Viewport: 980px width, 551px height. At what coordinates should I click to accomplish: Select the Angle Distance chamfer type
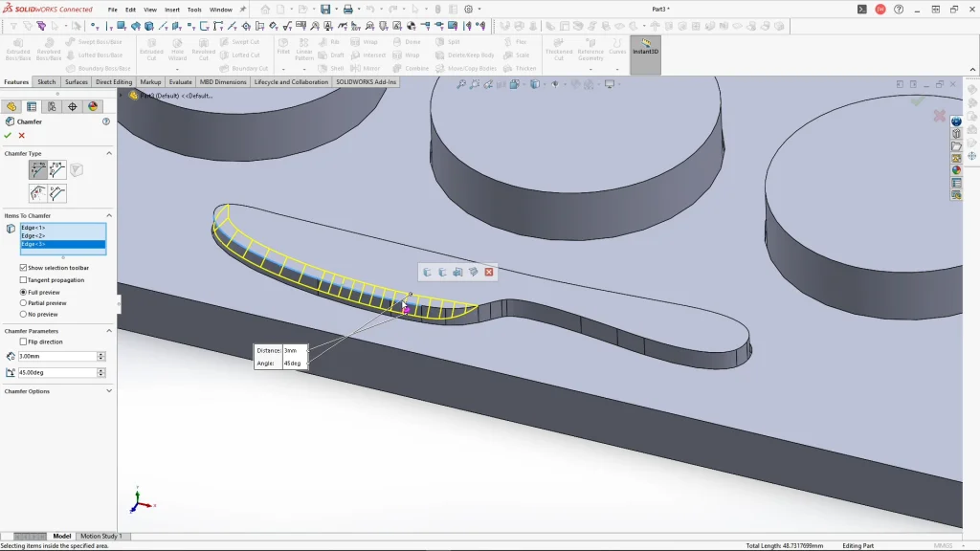37,170
